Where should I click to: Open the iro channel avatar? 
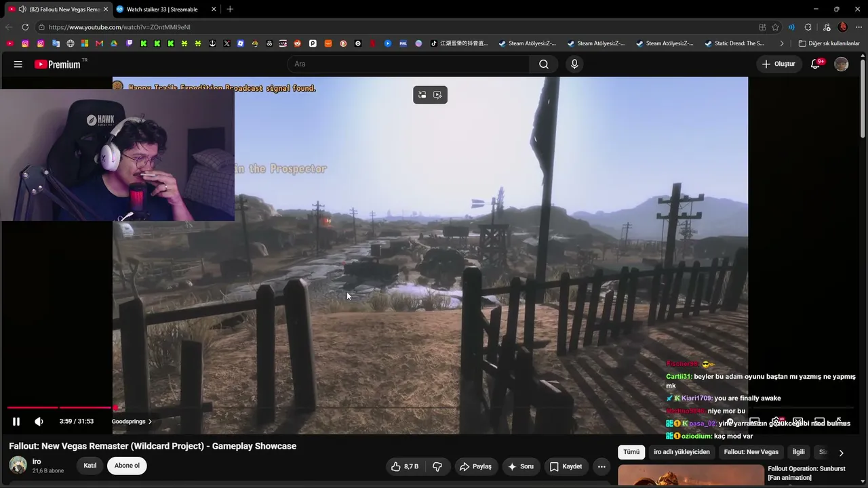click(x=18, y=466)
